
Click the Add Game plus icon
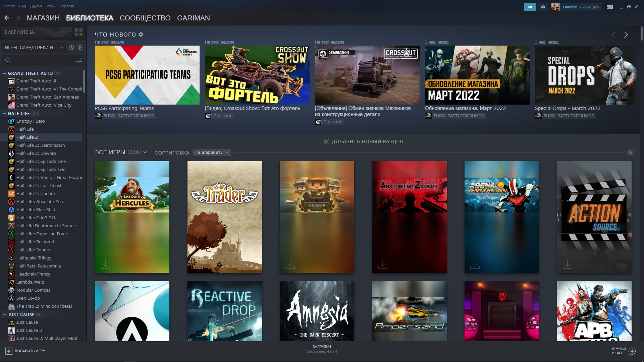pos(9,351)
